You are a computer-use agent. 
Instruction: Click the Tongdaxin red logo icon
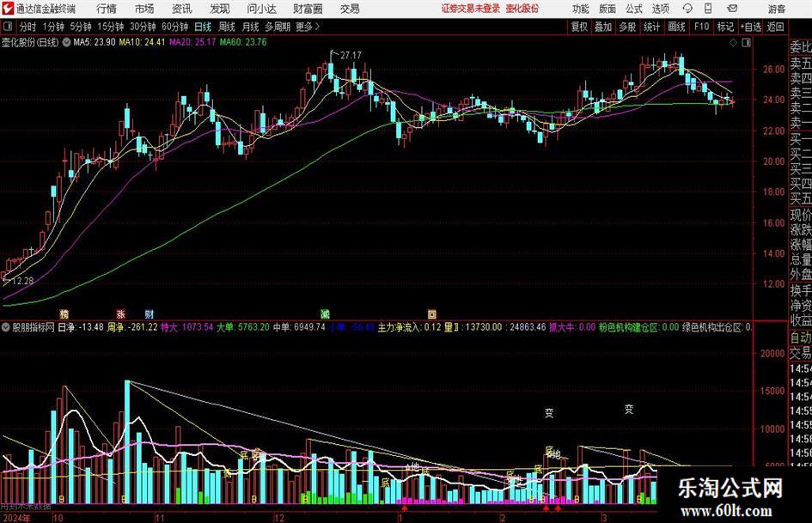point(8,9)
